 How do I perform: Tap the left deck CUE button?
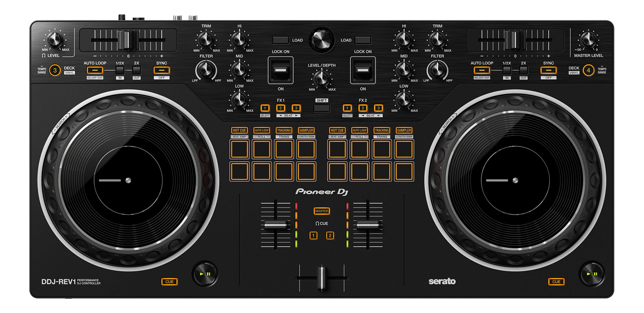pyautogui.click(x=169, y=282)
